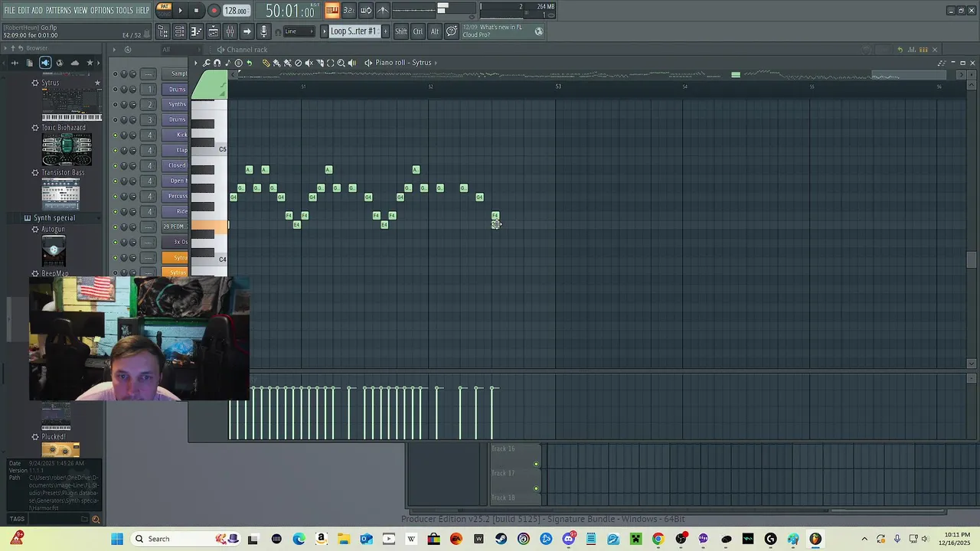Expand the Sytrus browser category
The height and width of the screenshot is (551, 980).
point(34,83)
